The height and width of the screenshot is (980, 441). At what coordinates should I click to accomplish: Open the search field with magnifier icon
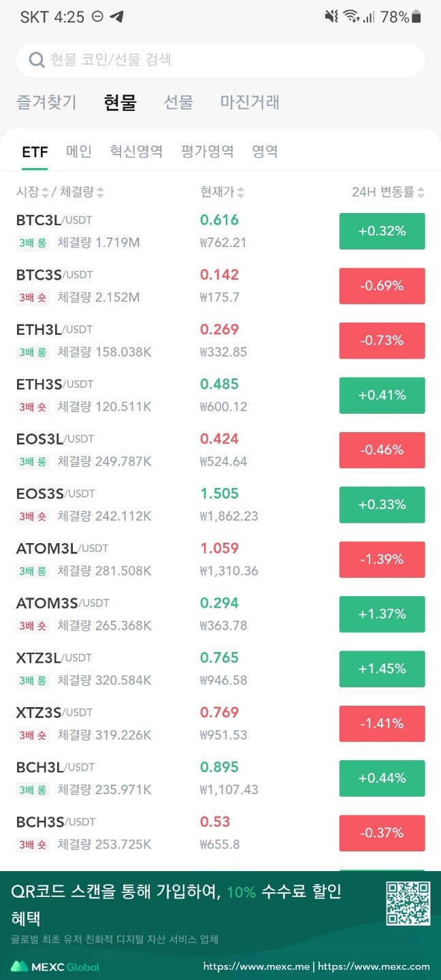pos(220,59)
